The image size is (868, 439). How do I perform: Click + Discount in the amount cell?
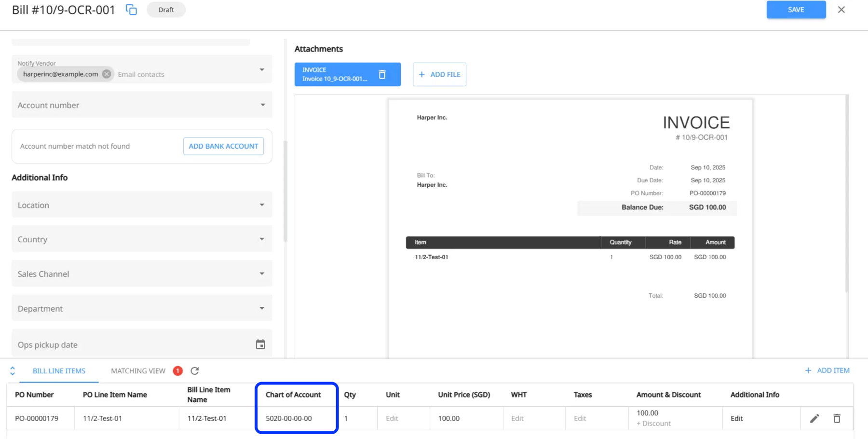653,423
